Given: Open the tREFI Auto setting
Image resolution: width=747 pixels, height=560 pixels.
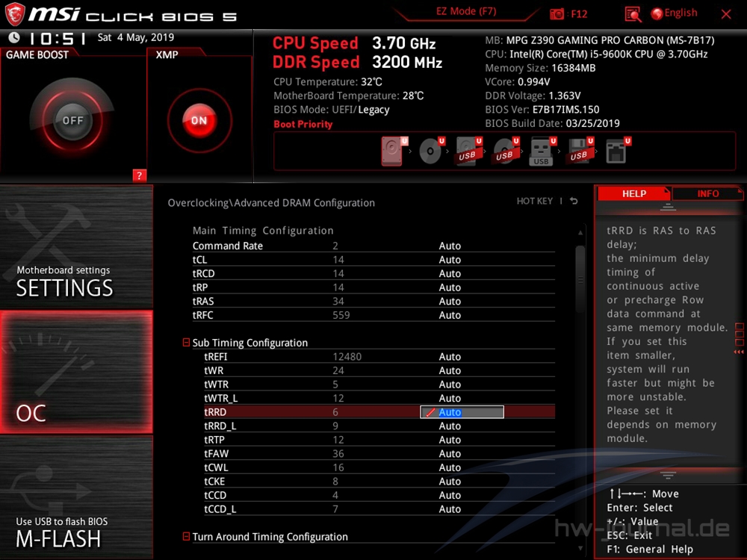Looking at the screenshot, I should click(x=450, y=357).
